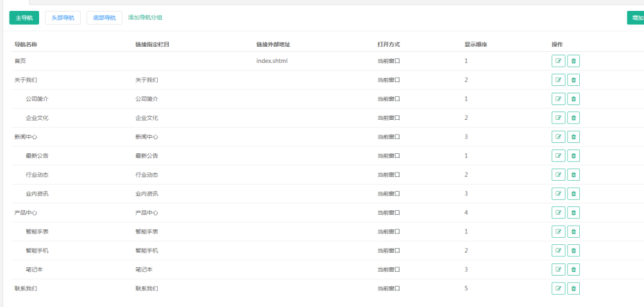The height and width of the screenshot is (307, 644).
Task: Click edit icon for 首页 row
Action: point(558,61)
